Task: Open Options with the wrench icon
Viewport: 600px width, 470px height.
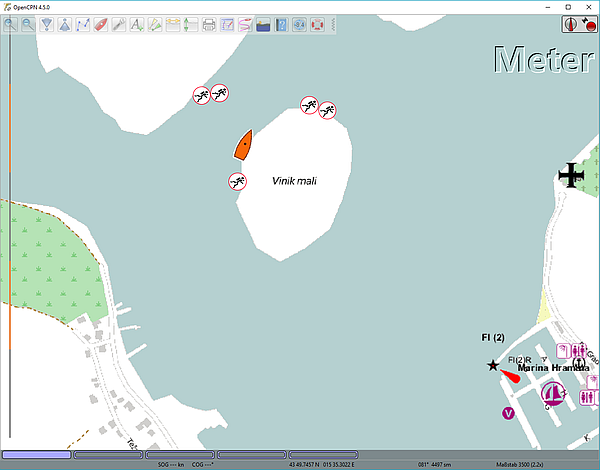Action: coord(119,25)
